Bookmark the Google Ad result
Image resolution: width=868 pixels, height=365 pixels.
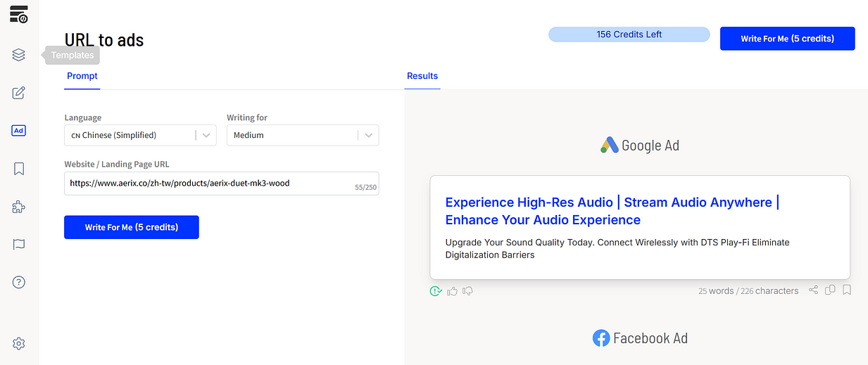[847, 290]
